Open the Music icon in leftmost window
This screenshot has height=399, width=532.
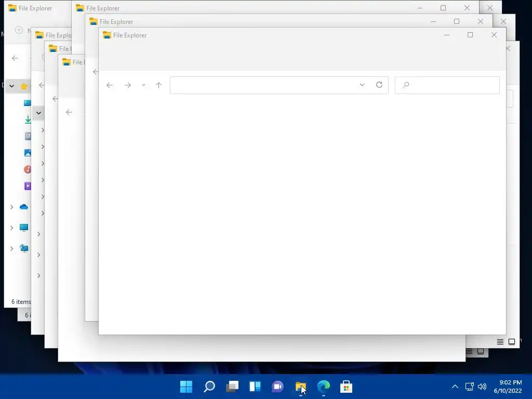[27, 169]
